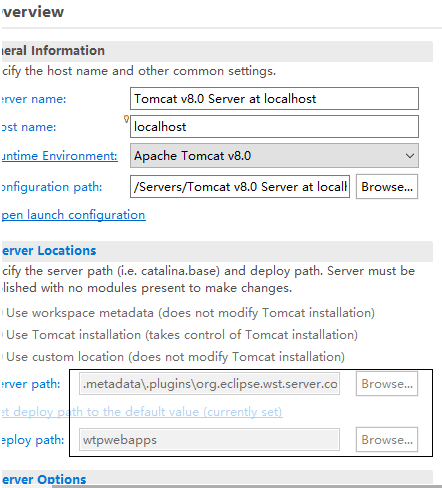Open launch configuration link
Image resolution: width=442 pixels, height=488 pixels.
tap(73, 215)
